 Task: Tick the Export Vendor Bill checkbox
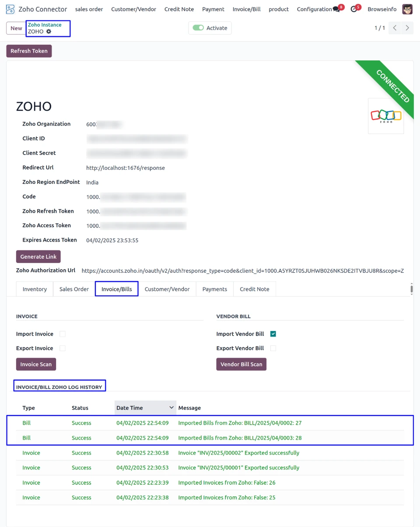pos(273,348)
